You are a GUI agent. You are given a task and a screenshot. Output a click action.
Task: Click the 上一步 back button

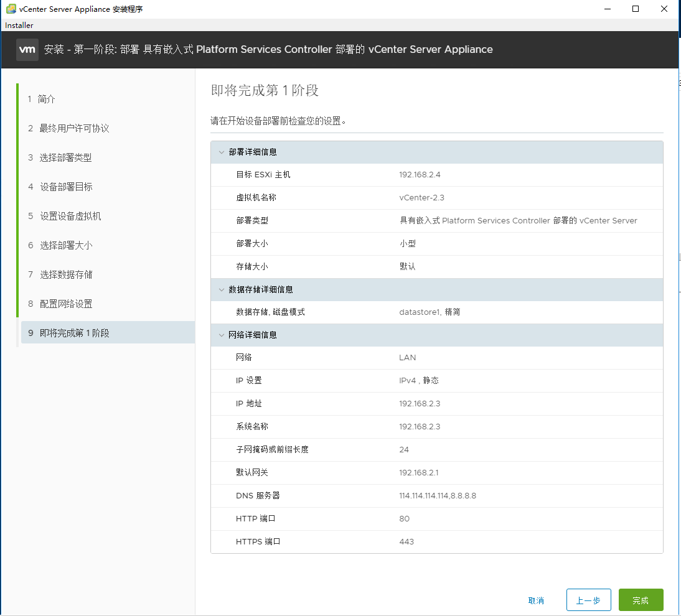coord(588,600)
